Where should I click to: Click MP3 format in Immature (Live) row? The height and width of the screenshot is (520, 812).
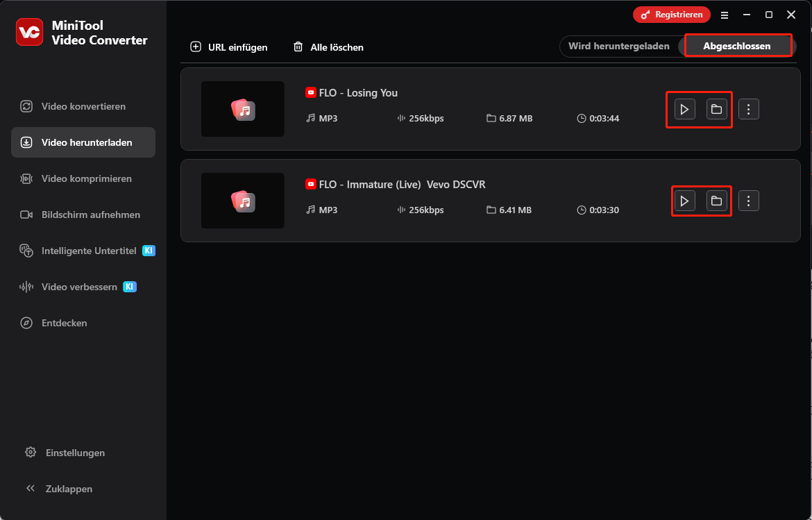(x=321, y=210)
